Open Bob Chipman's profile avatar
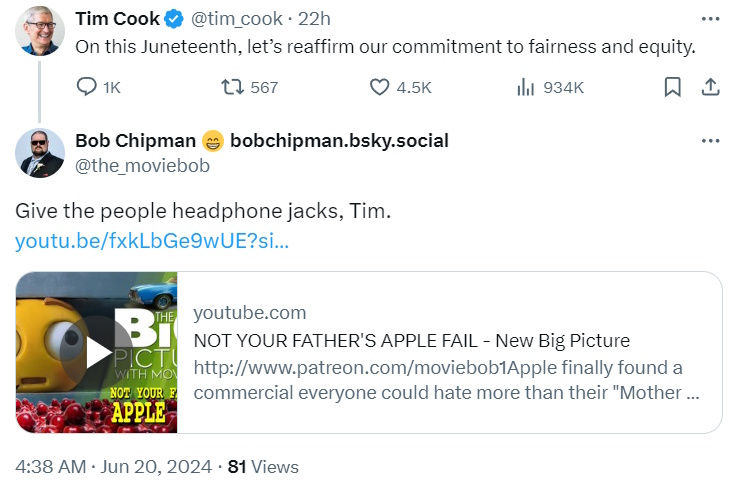The image size is (733, 487). point(40,152)
